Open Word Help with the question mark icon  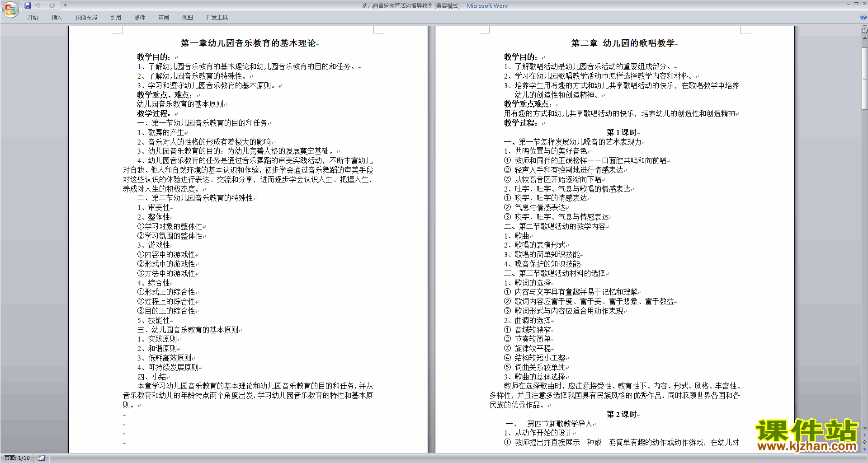tap(863, 17)
